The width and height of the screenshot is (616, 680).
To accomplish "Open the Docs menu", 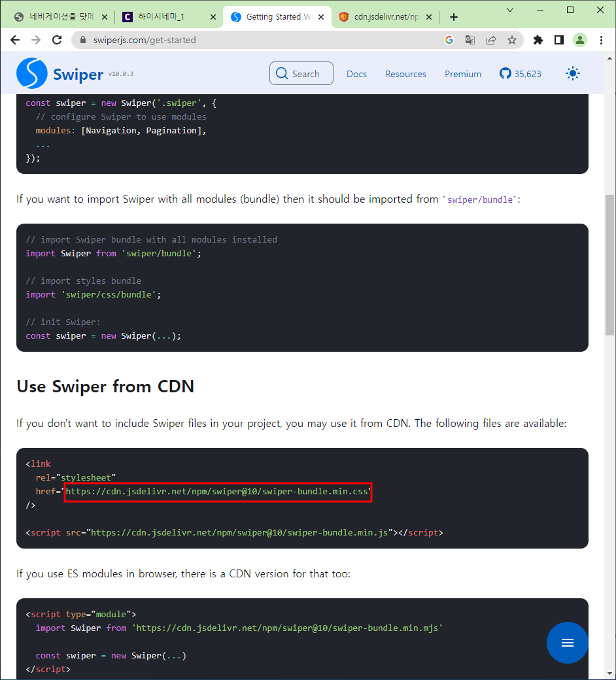I will coord(356,74).
